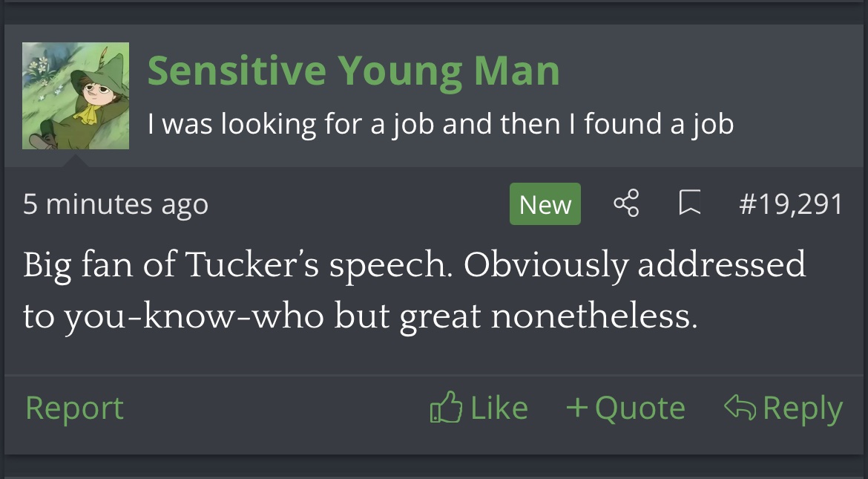Screen dimensions: 868x479
Task: Report this post
Action: pos(74,408)
